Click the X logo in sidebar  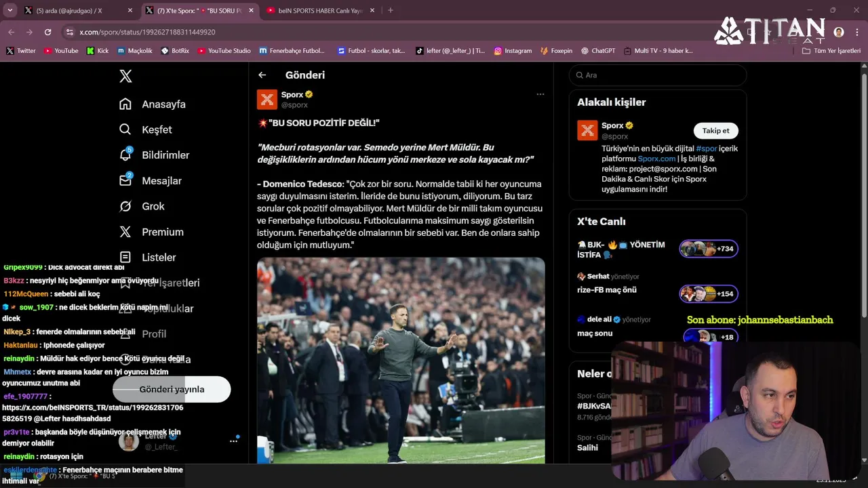125,76
